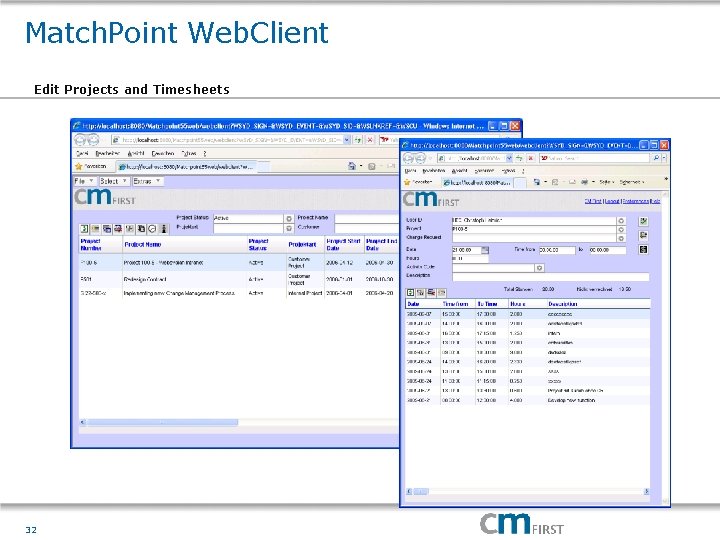This screenshot has width=720, height=540.
Task: Click the Project Status lookup button
Action: tap(289, 219)
